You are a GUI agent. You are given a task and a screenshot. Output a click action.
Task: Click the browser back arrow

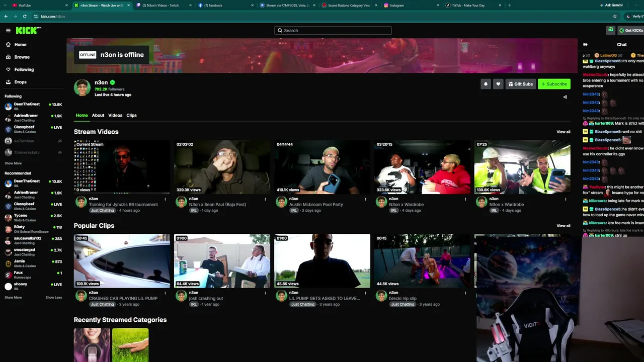6,16
